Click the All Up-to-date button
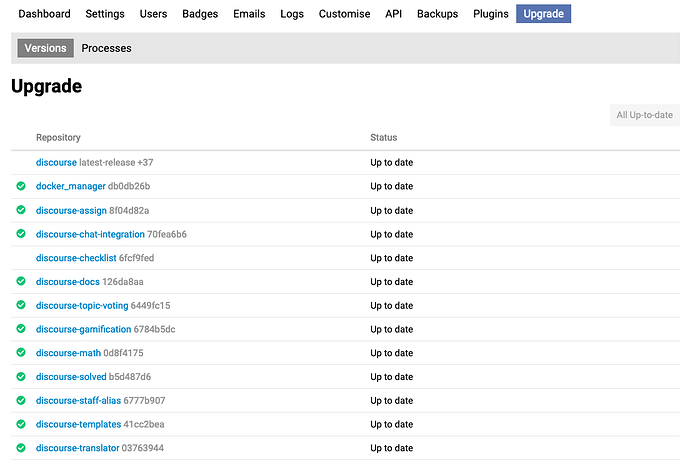Viewport: 690px width, 470px height. 645,115
